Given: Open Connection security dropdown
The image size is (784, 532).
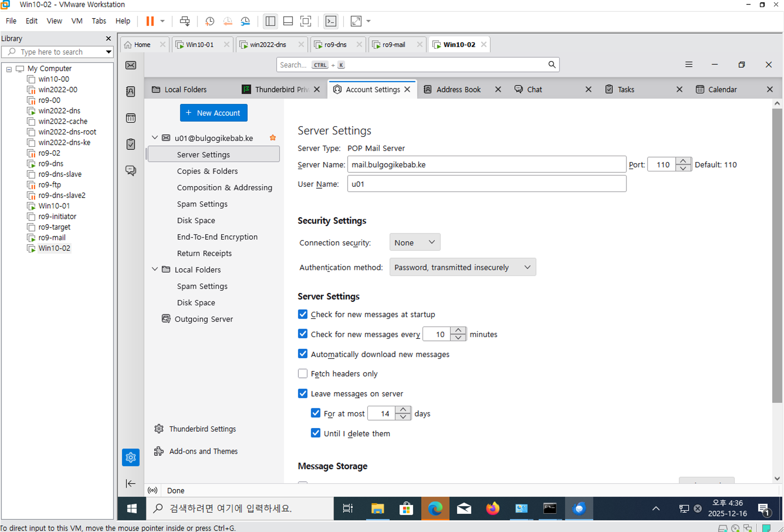Looking at the screenshot, I should (x=415, y=242).
